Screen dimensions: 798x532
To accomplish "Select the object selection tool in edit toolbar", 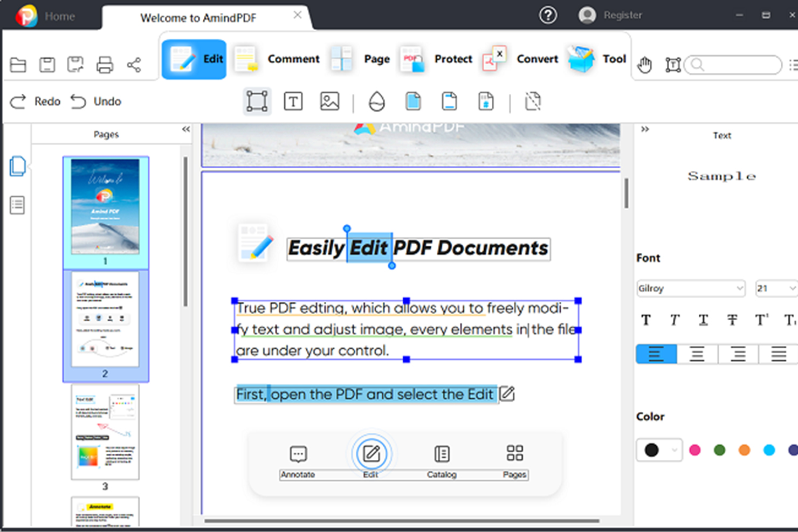I will (257, 101).
